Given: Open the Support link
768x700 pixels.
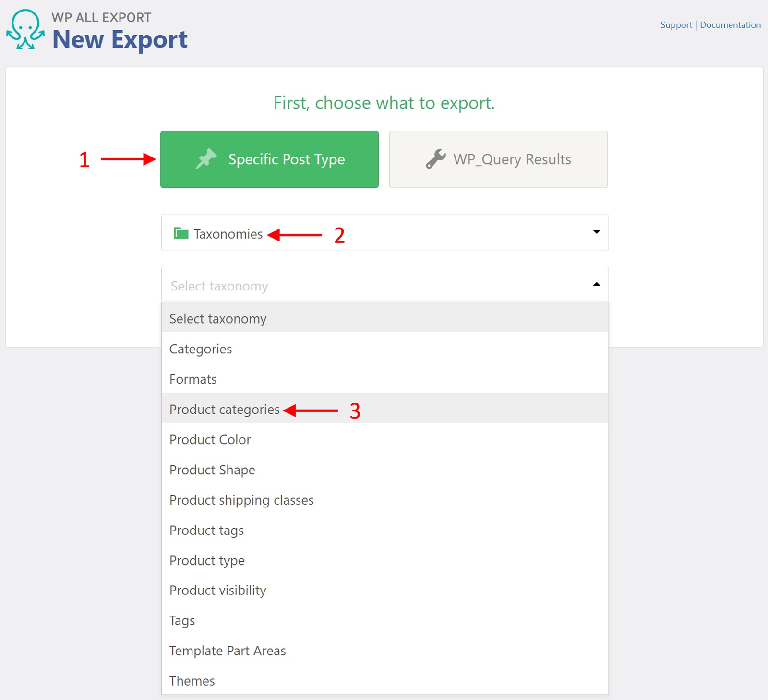Looking at the screenshot, I should coord(676,25).
